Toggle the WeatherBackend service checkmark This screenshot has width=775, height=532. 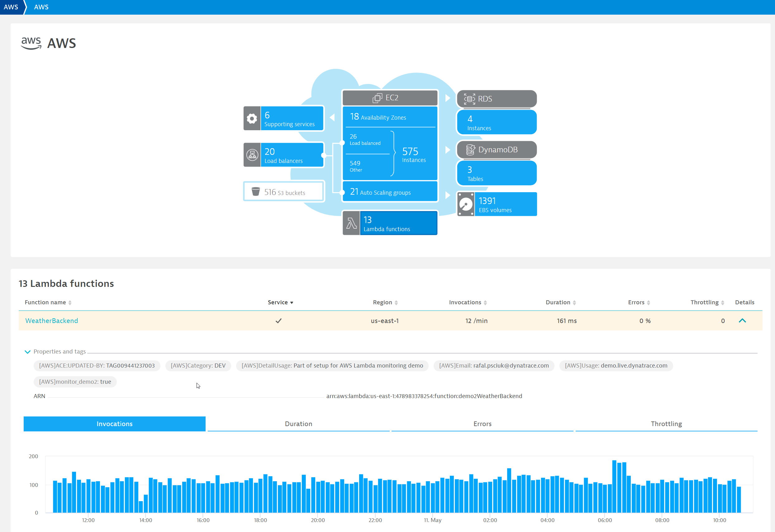pyautogui.click(x=278, y=321)
